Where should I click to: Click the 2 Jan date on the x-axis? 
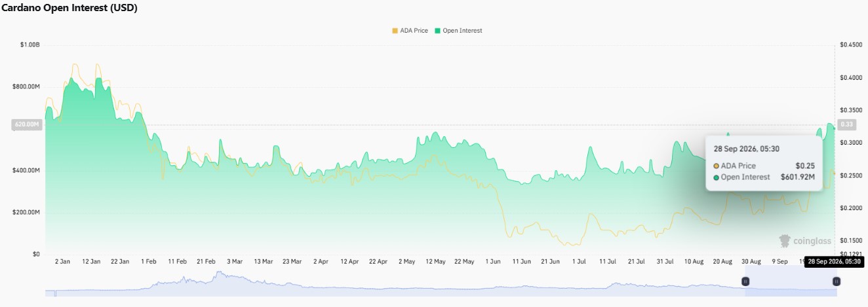(x=63, y=261)
